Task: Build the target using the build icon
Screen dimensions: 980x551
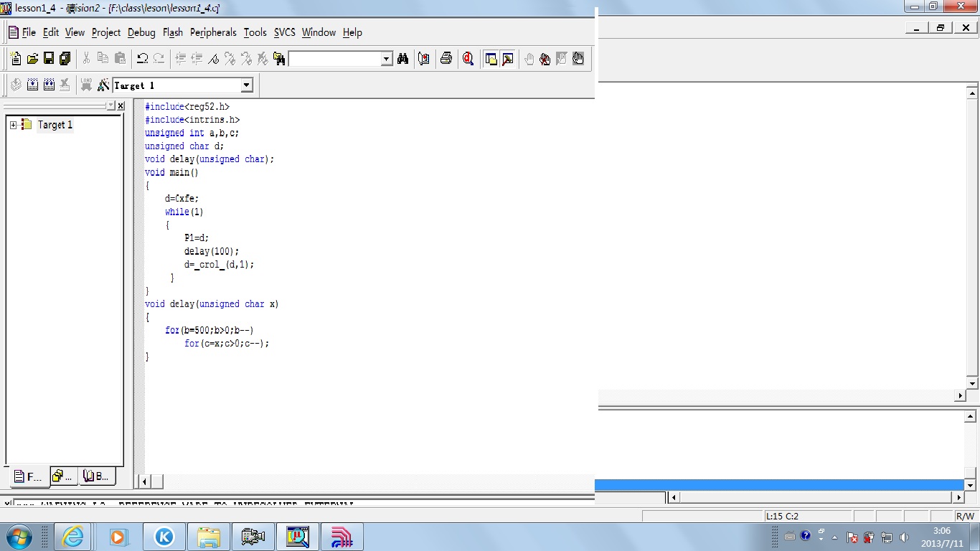Action: [32, 85]
